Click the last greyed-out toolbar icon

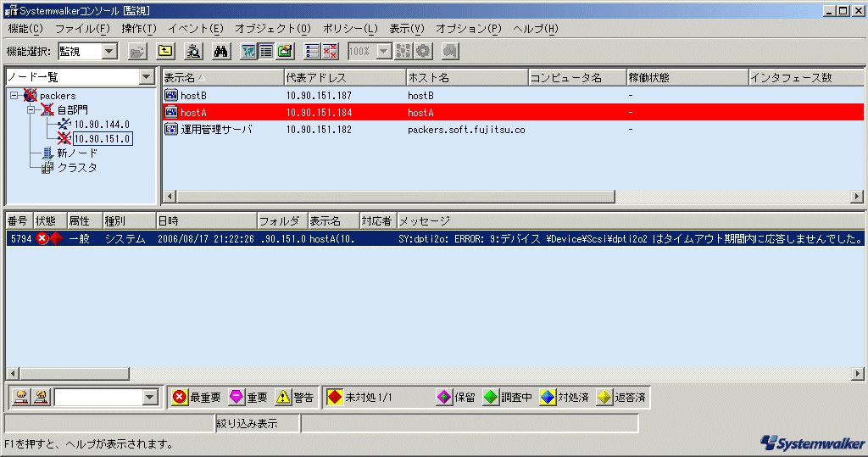pos(450,52)
